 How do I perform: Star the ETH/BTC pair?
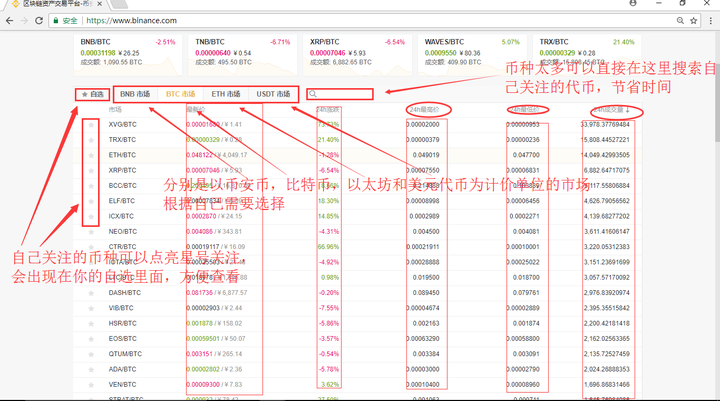point(91,155)
